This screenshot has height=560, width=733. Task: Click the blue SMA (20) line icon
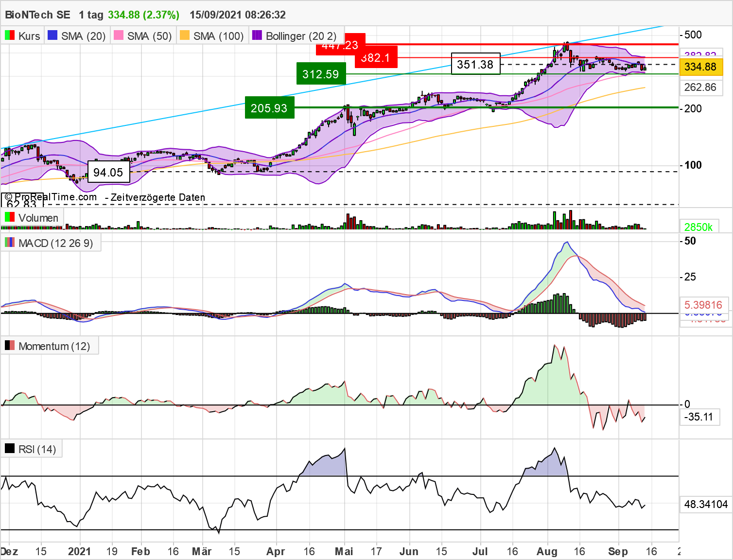(x=52, y=35)
